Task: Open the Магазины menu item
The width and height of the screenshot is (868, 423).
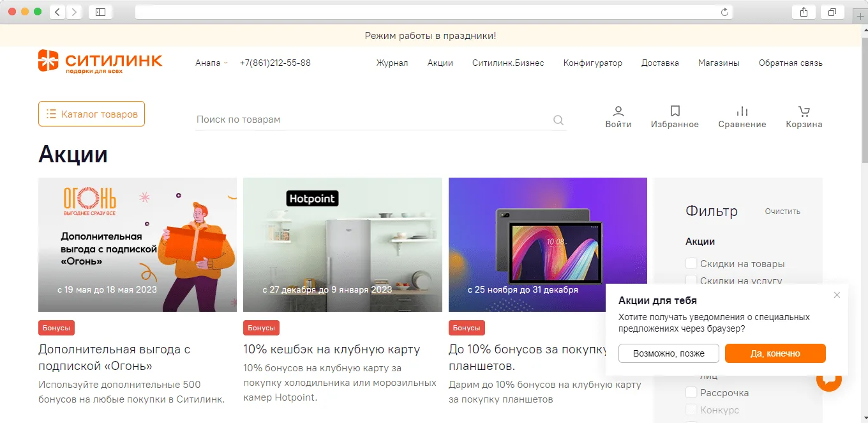Action: [x=719, y=63]
